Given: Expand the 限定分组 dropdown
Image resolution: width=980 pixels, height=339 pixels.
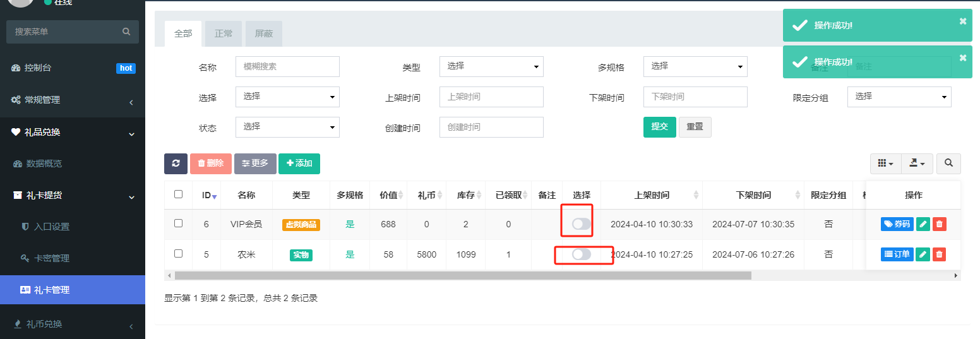Looking at the screenshot, I should coord(899,97).
